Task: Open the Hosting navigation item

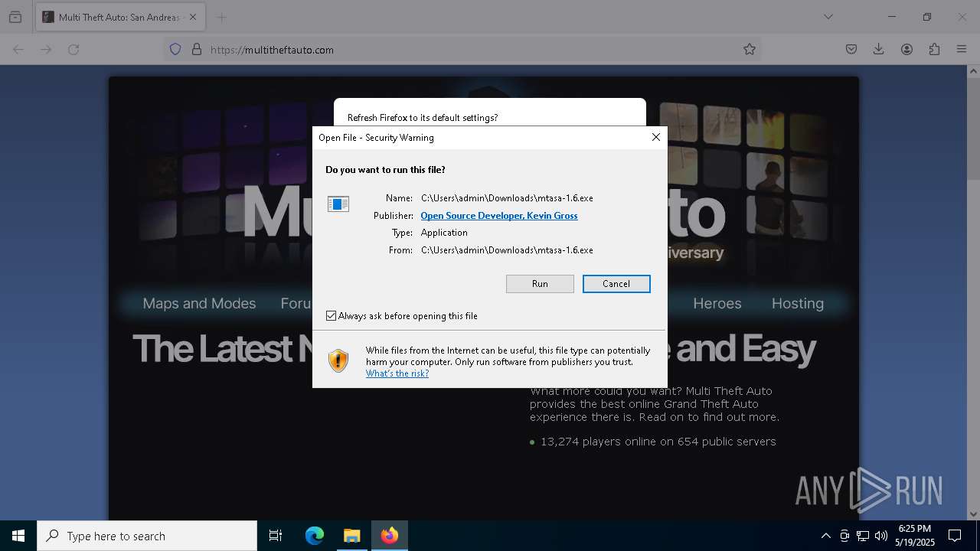Action: [798, 304]
